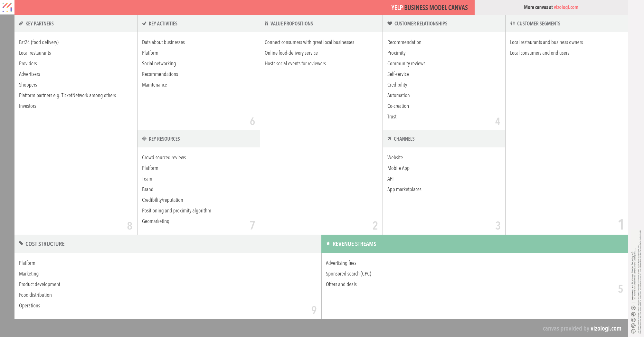The image size is (644, 337).
Task: Click 'Food distribution' cost entry
Action: pos(35,295)
